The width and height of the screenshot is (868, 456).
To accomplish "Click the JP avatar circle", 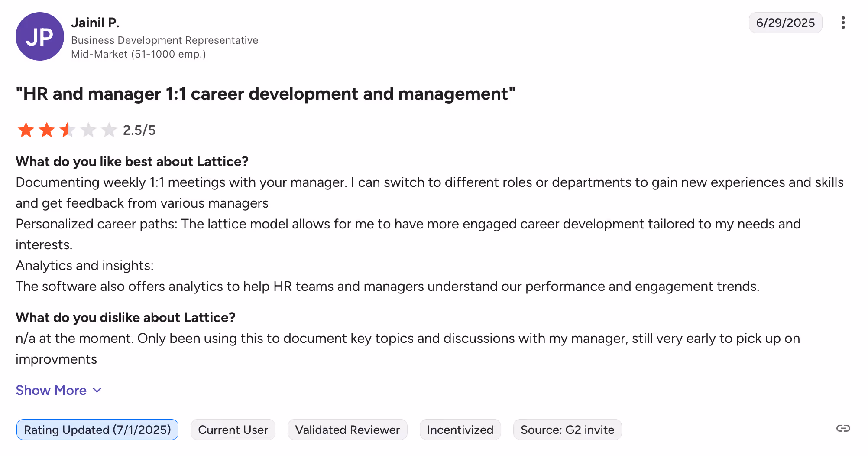I will (40, 36).
